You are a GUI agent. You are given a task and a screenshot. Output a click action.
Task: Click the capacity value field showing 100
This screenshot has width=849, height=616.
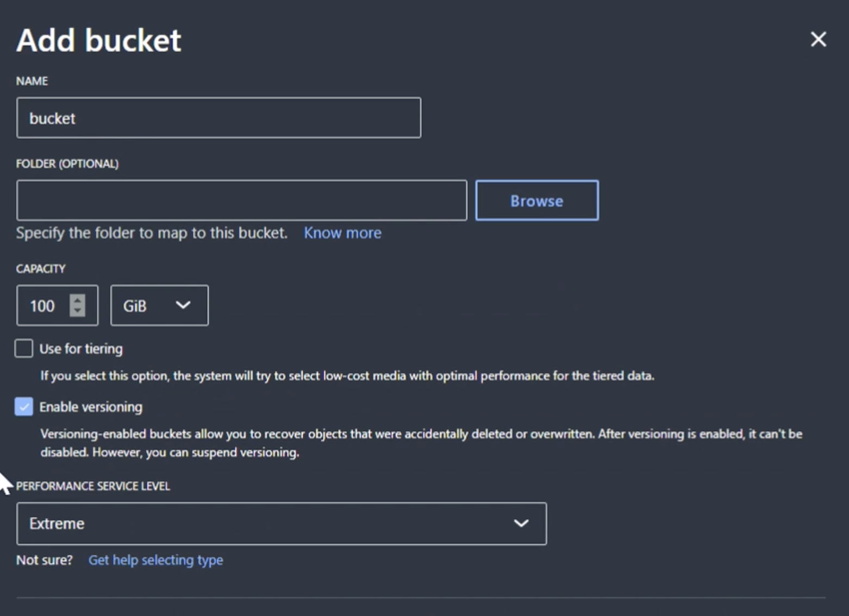pyautogui.click(x=43, y=306)
